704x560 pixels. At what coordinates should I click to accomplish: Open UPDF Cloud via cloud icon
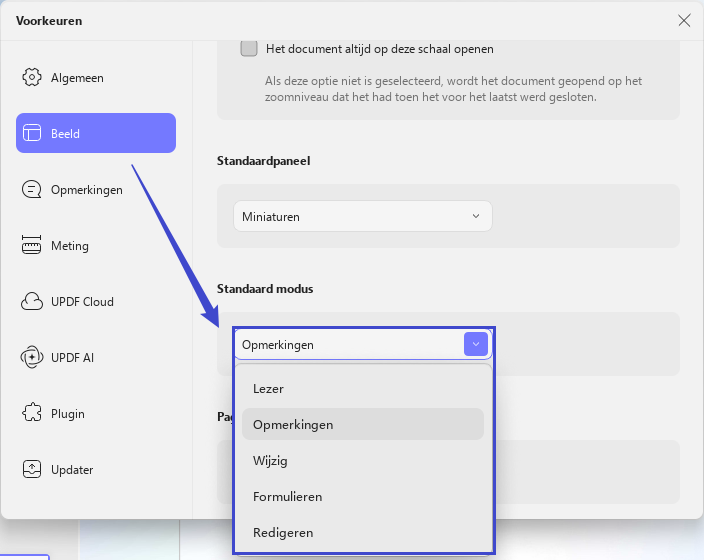coord(31,301)
